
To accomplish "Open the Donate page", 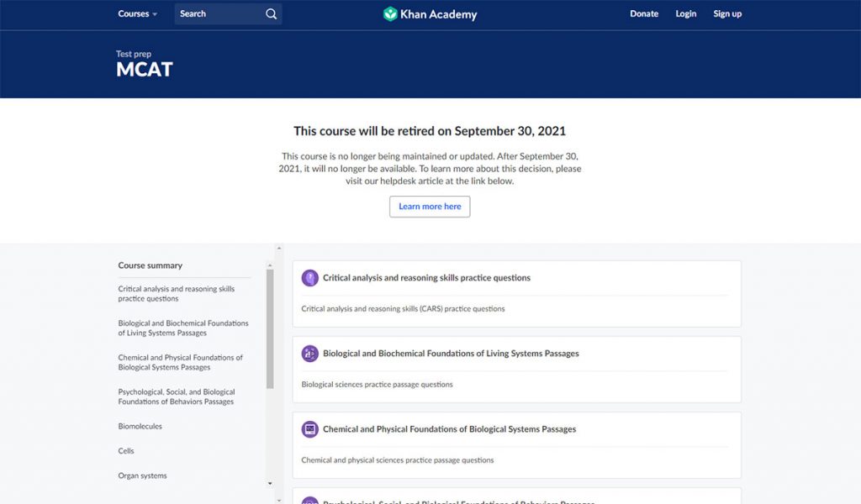I will tap(644, 14).
